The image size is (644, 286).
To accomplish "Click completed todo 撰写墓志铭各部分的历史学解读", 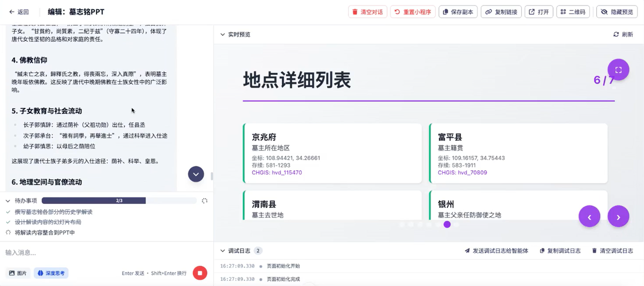I will [x=53, y=212].
